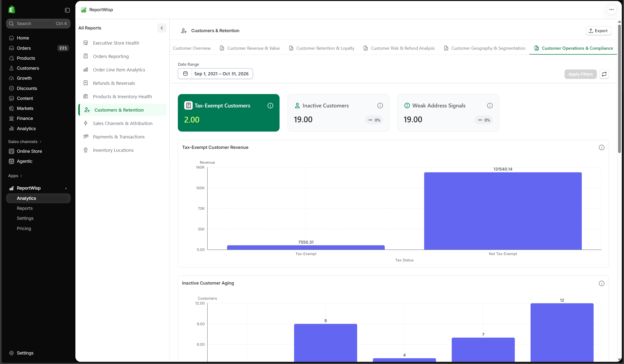Screen dimensions: 624x364
Task: Open the three-dot menu for ReportWisp
Action: (x=611, y=10)
